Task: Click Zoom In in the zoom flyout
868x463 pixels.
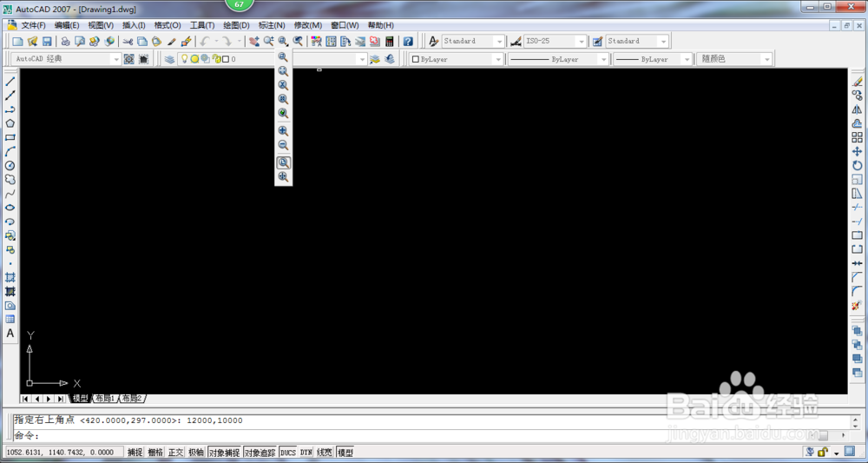Action: [x=283, y=131]
